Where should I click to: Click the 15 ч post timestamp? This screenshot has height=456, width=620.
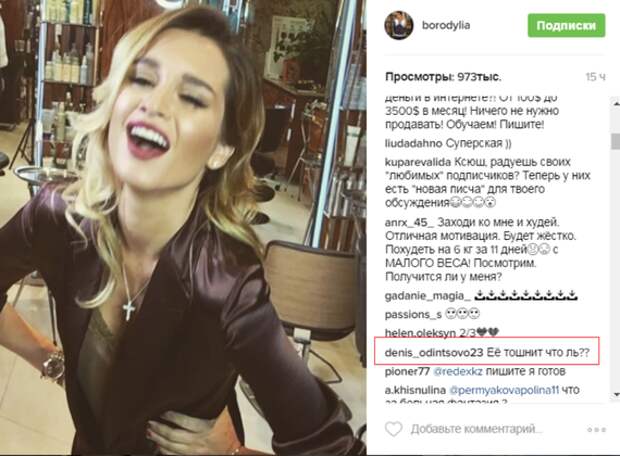pos(595,77)
